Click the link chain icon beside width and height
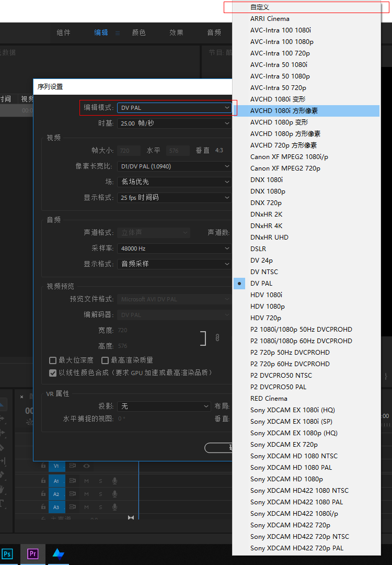This screenshot has width=392, height=565. pyautogui.click(x=217, y=337)
